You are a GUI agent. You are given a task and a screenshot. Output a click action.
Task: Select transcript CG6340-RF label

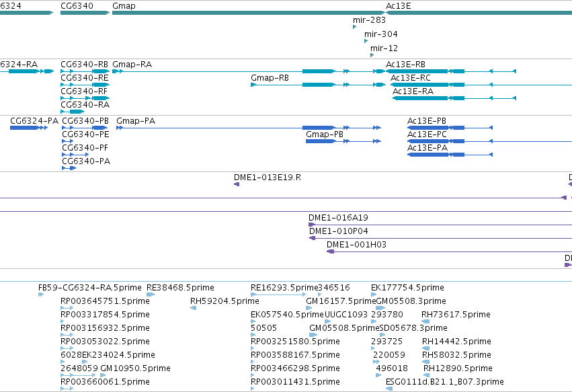pos(84,91)
